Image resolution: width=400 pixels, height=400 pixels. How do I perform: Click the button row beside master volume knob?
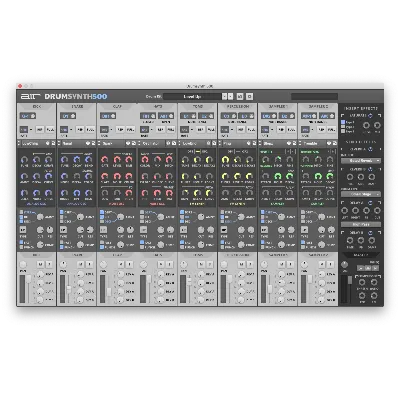[368, 268]
